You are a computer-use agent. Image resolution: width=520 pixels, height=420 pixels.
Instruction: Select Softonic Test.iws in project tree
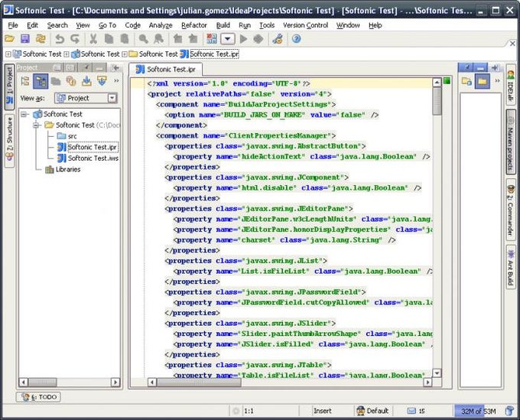point(88,158)
